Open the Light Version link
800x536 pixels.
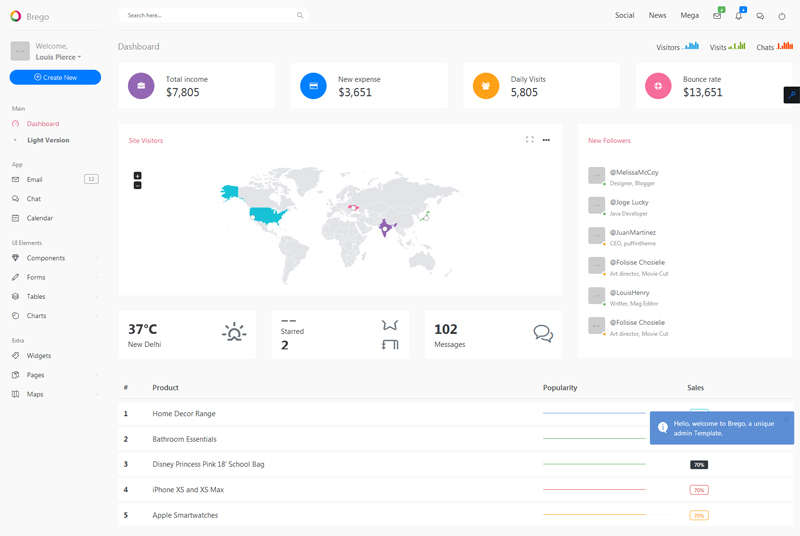pyautogui.click(x=48, y=140)
